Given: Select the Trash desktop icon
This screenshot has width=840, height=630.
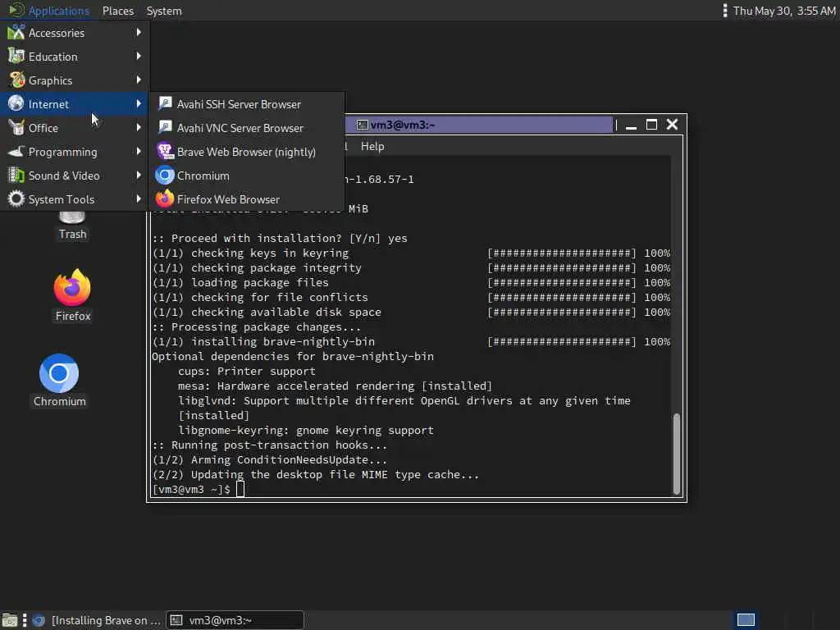Looking at the screenshot, I should [x=72, y=226].
